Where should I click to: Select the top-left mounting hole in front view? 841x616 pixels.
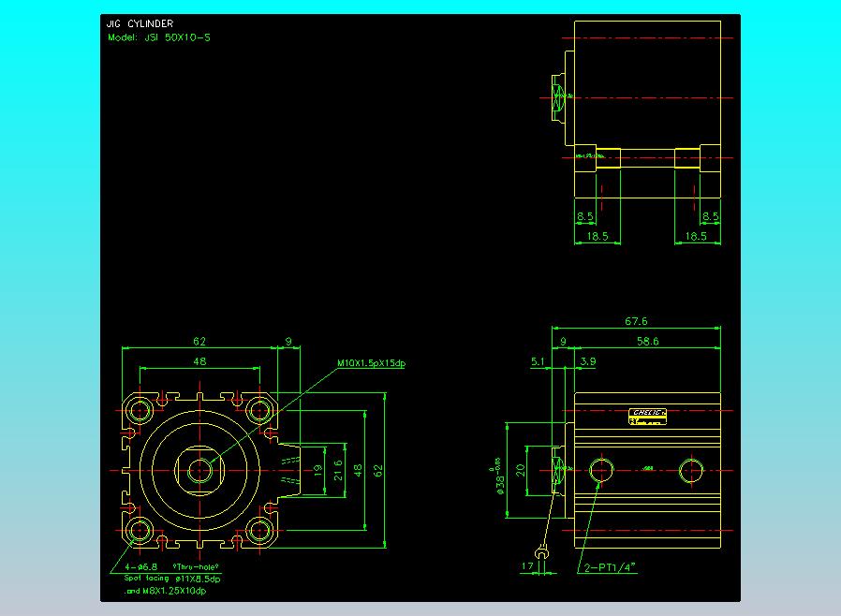click(140, 410)
